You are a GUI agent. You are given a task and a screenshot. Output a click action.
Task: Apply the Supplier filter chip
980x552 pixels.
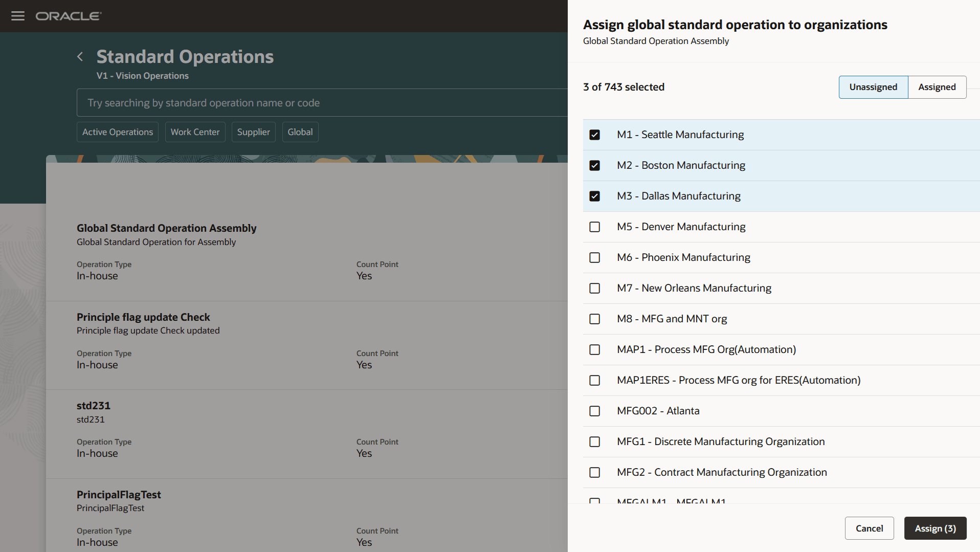pos(253,132)
